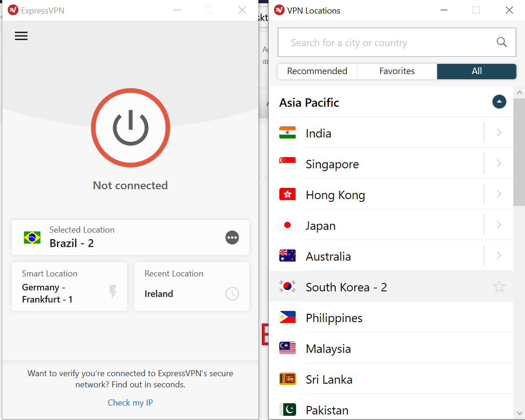Screen dimensions: 525x420
Task: Expand Hong Kong server locations
Action: [499, 194]
